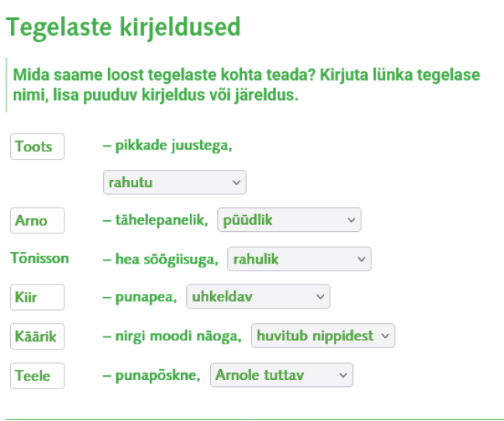The height and width of the screenshot is (421, 504).
Task: Select the Kiir name input box
Action: tap(37, 297)
